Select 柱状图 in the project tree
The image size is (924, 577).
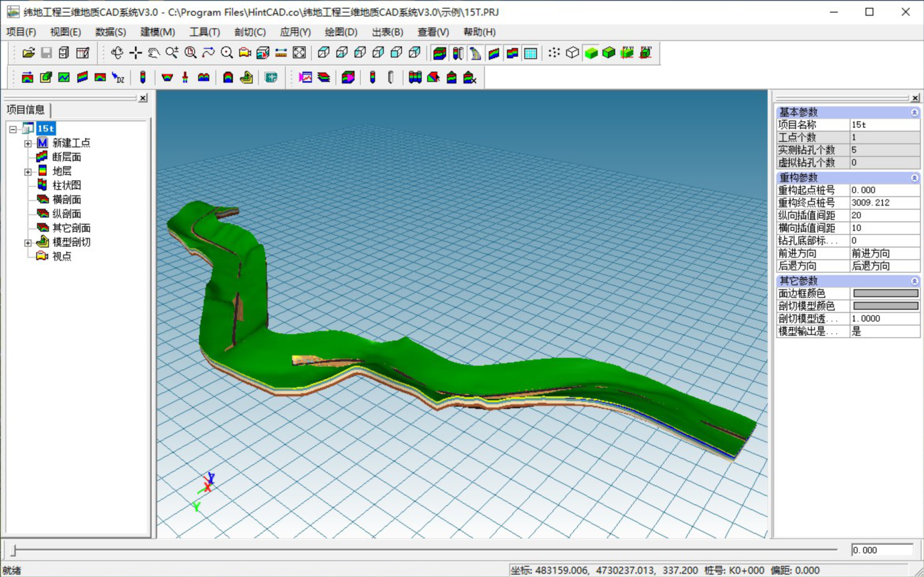pos(66,185)
